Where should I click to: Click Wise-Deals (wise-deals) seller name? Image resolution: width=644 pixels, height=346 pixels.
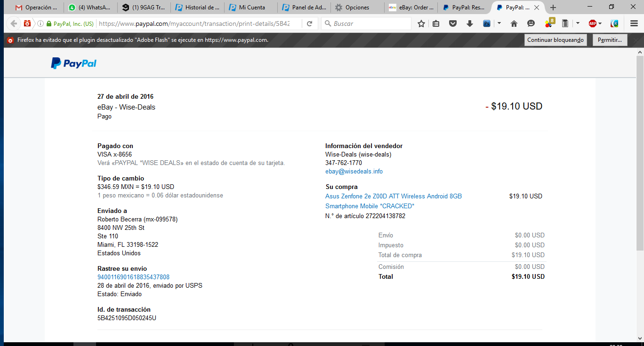click(x=358, y=155)
